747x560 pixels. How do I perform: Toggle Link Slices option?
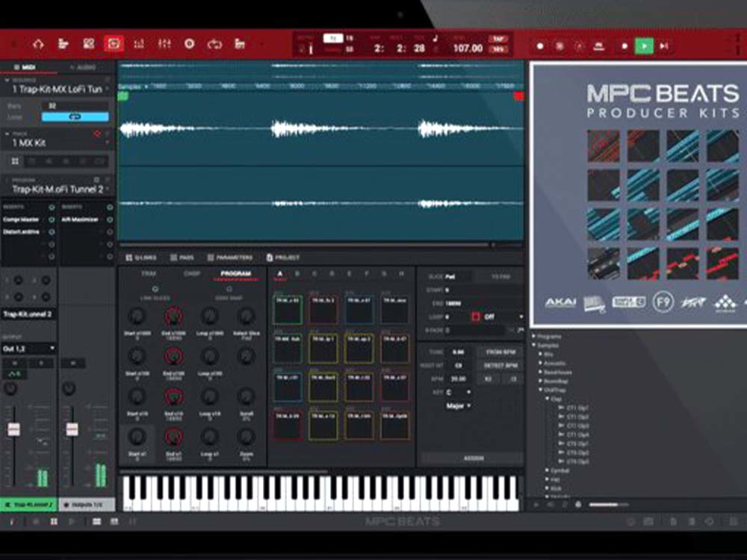(x=155, y=289)
